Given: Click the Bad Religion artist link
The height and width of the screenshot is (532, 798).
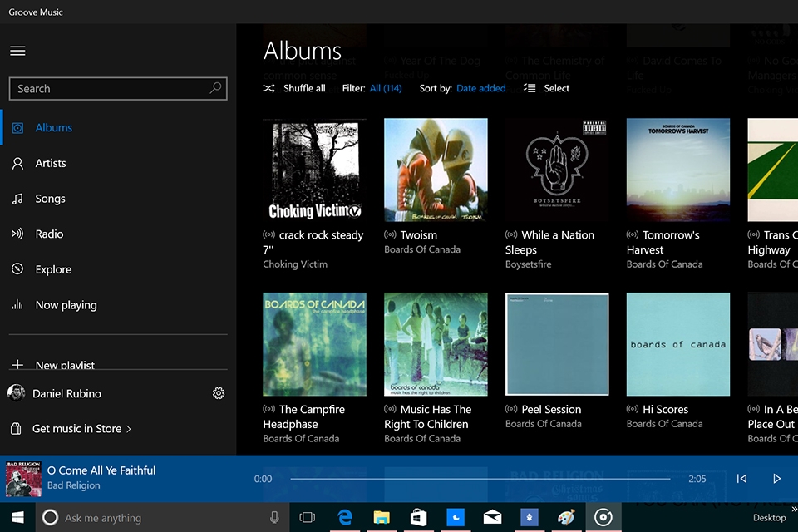Looking at the screenshot, I should (x=73, y=485).
